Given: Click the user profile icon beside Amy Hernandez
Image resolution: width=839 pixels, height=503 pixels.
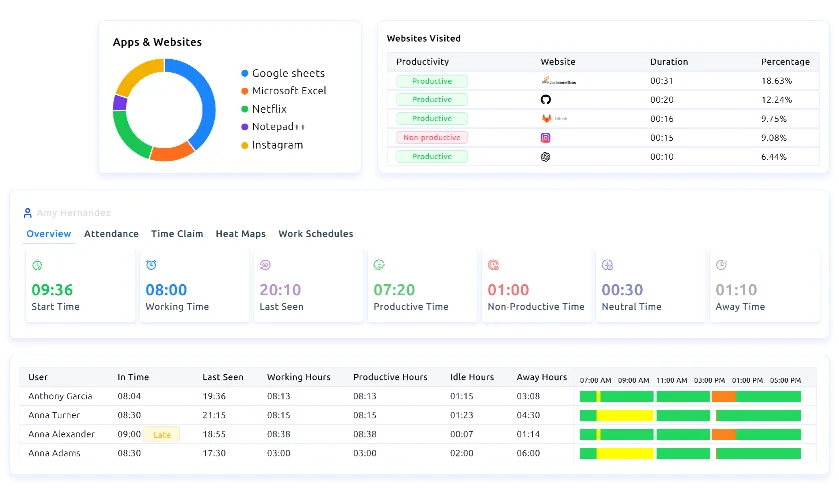Looking at the screenshot, I should tap(28, 213).
